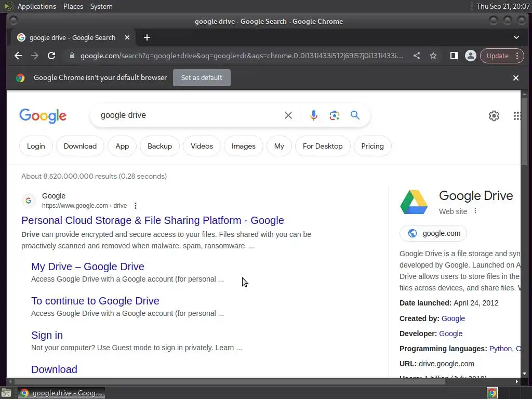Switch to Videos results
The width and height of the screenshot is (532, 399).
tap(202, 146)
